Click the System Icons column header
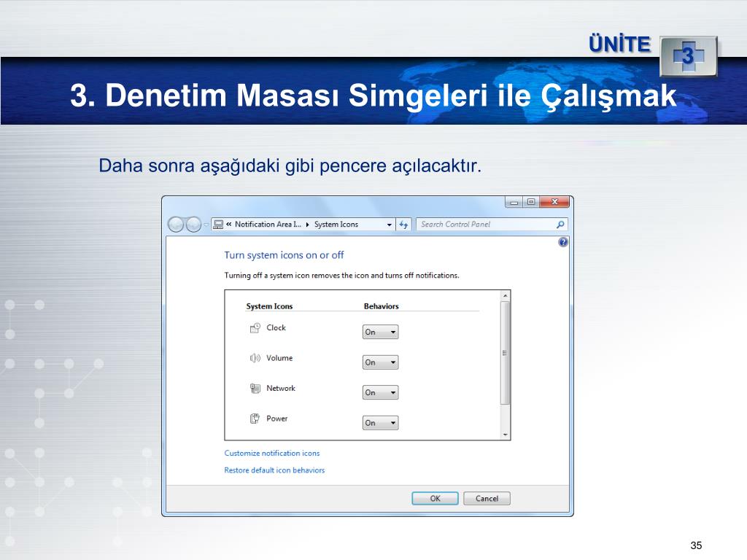 (269, 306)
